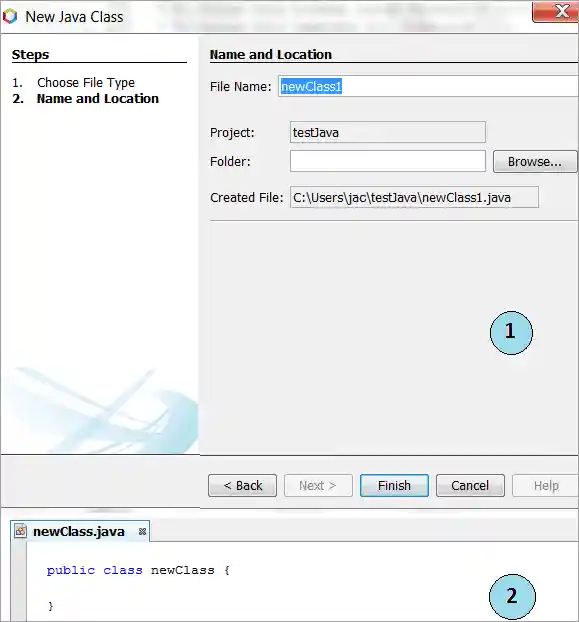Click the Created File path field
The image size is (579, 622).
[x=414, y=197]
